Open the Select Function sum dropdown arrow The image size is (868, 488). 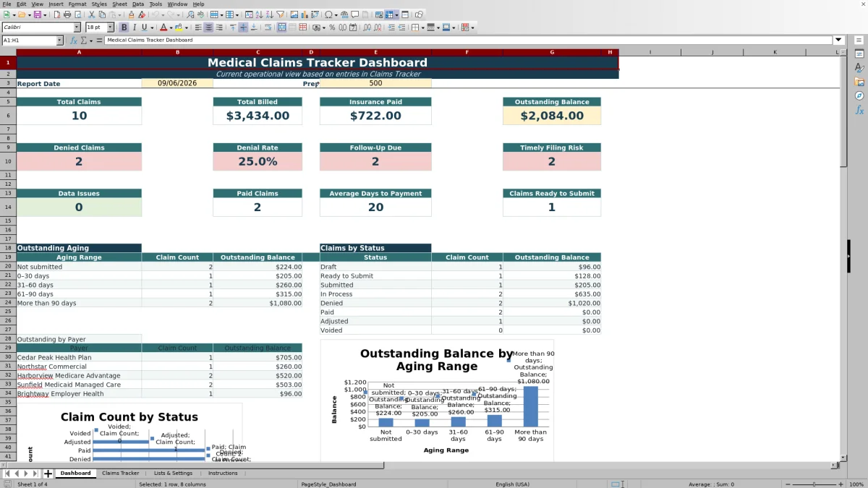[x=90, y=40]
